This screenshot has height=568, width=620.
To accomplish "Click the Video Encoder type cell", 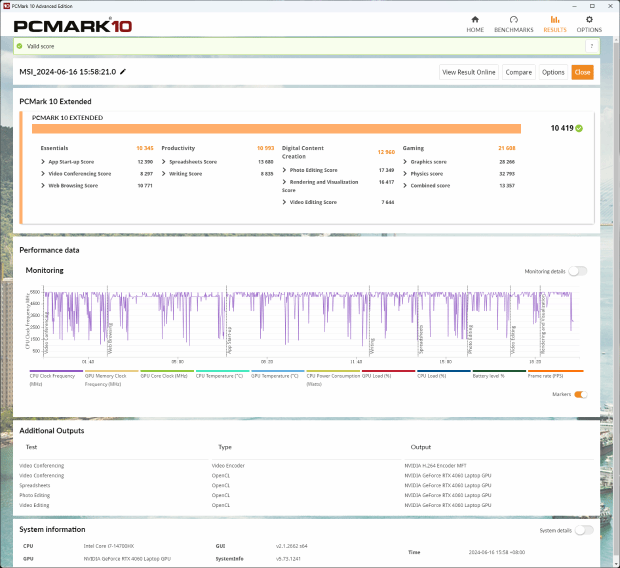I will (x=228, y=466).
